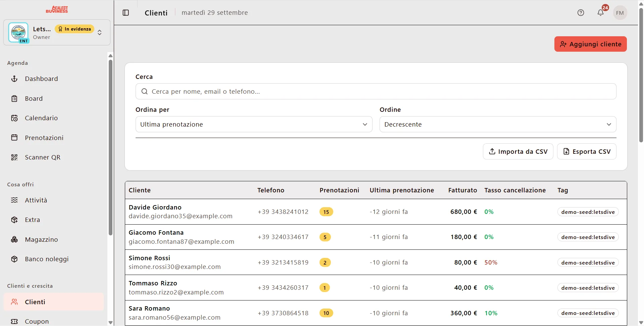Screen dimensions: 644x326
Task: Click the Letsdive business logo thumbnail
Action: pos(18,32)
